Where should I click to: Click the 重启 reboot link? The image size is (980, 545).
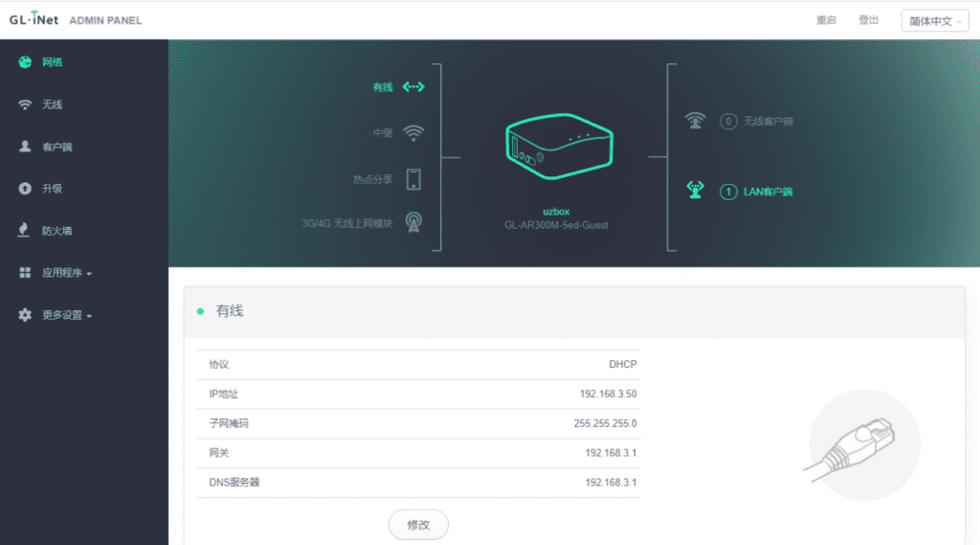[x=826, y=20]
